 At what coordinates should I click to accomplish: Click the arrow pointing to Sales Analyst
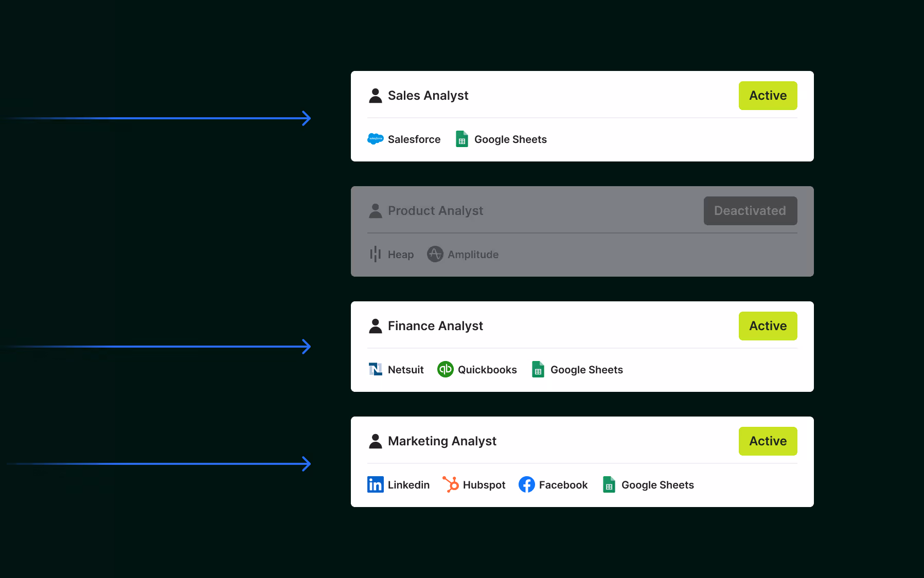click(306, 118)
